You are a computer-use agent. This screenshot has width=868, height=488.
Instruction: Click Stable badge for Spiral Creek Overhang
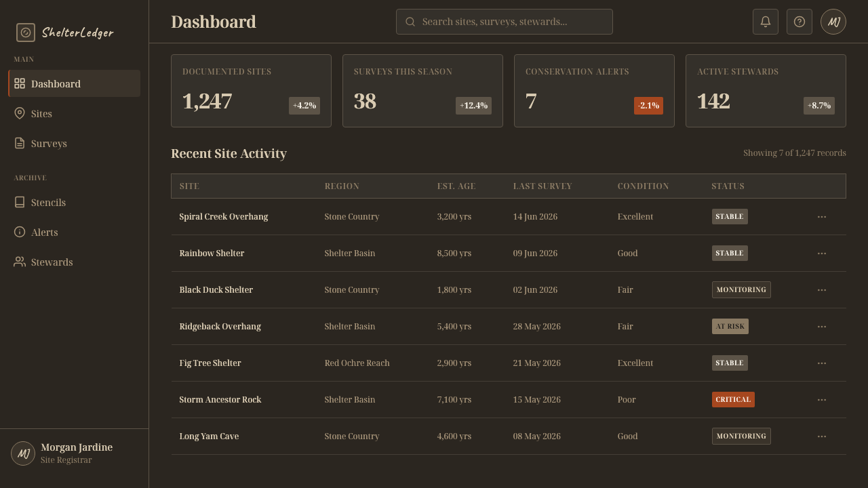730,217
